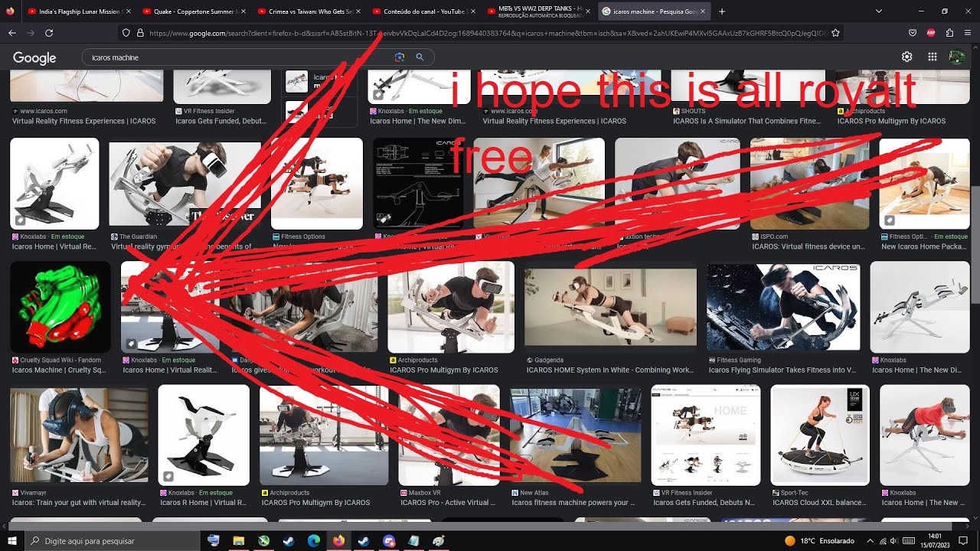Open network settings from the tray

(x=883, y=541)
